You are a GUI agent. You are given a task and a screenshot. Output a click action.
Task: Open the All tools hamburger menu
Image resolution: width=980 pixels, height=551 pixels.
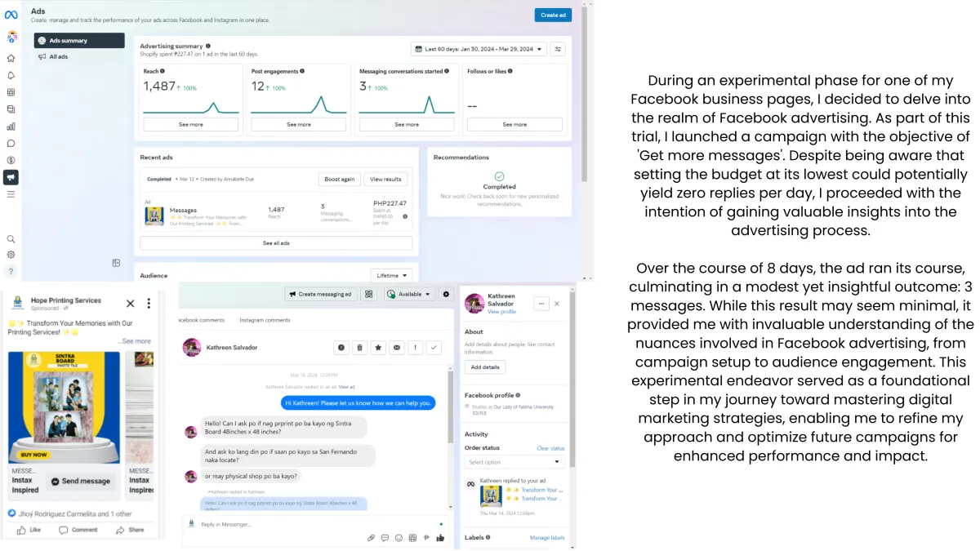point(11,194)
